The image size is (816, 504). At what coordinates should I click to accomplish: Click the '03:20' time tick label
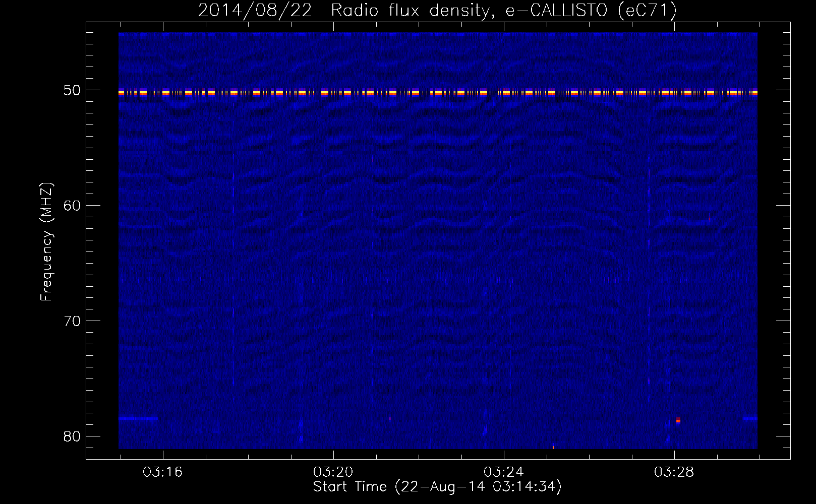click(333, 472)
